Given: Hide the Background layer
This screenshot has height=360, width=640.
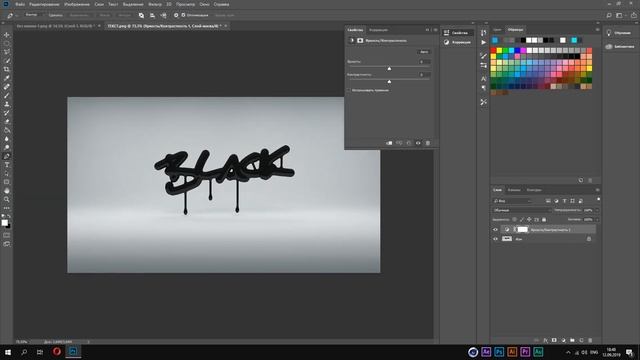Looking at the screenshot, I should 496,239.
